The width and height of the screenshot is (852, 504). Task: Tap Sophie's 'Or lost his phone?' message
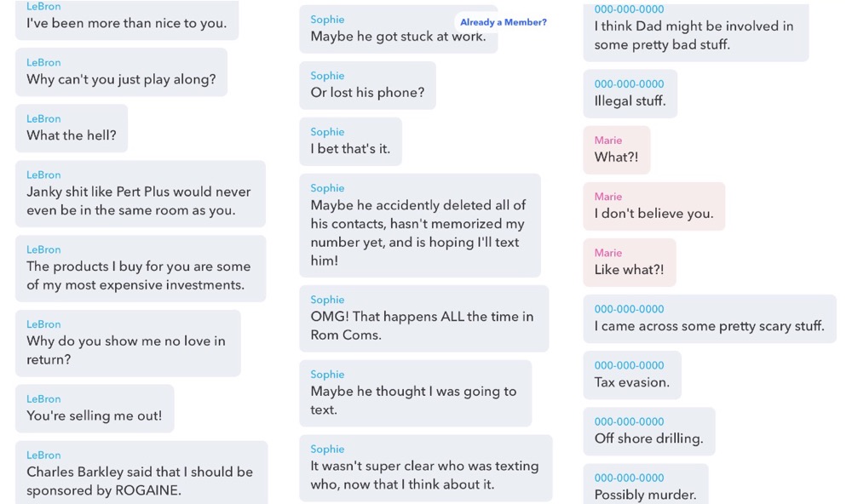tap(367, 85)
